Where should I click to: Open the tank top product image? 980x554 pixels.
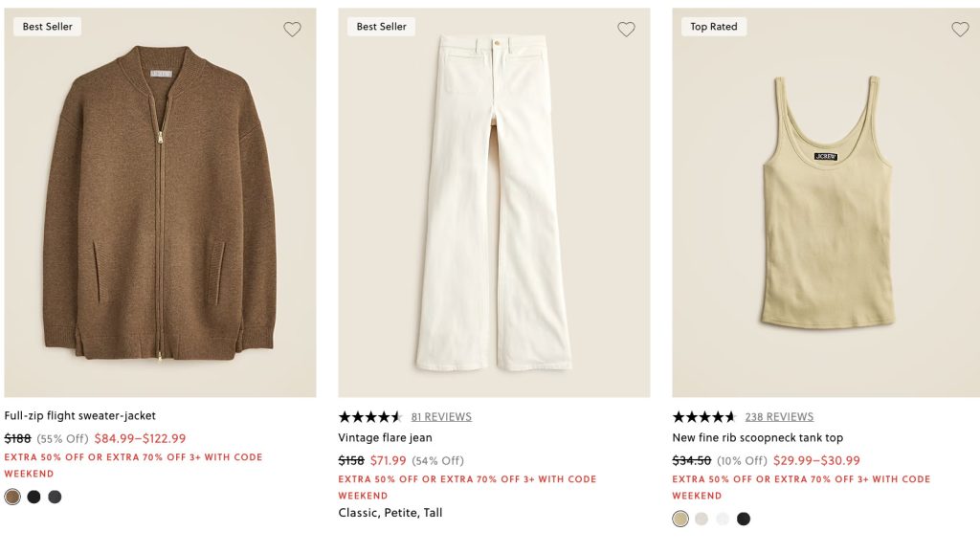pos(828,203)
